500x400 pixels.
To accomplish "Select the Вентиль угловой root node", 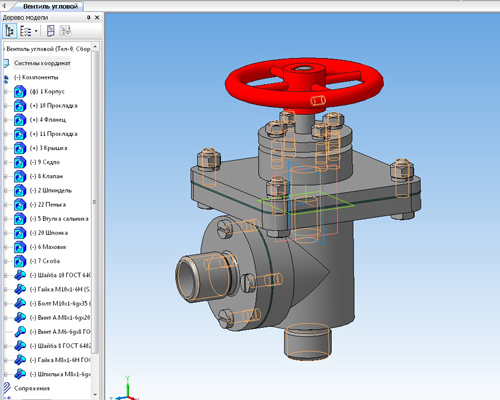I will [x=48, y=49].
